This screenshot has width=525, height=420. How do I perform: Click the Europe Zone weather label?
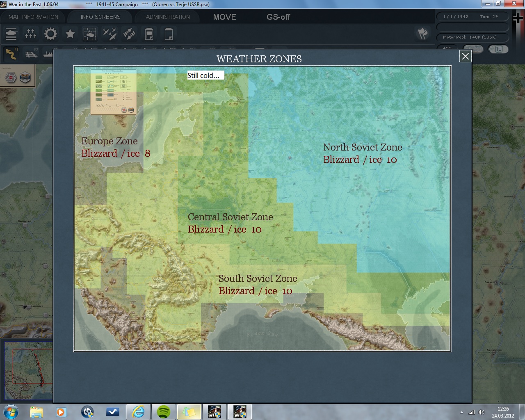pyautogui.click(x=116, y=147)
